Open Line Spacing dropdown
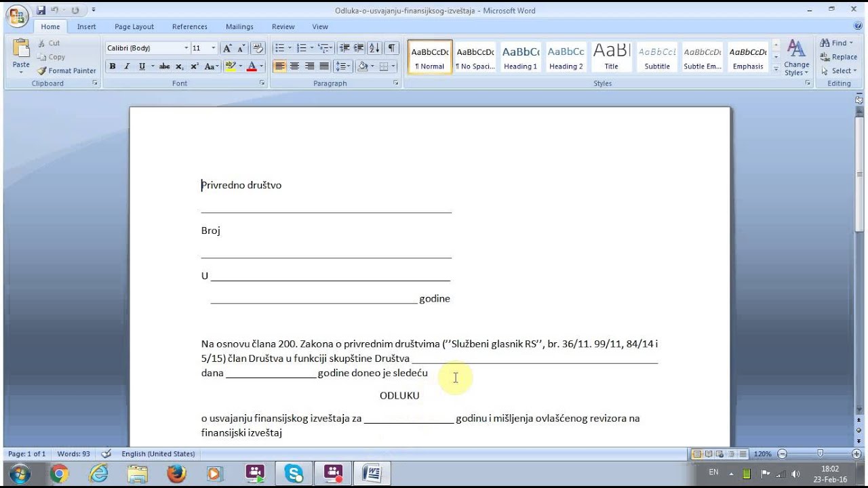 [343, 66]
